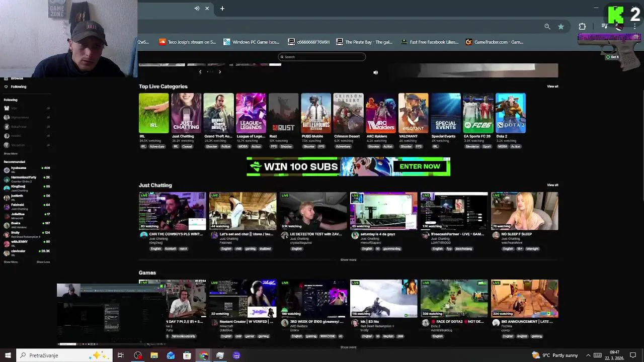The width and height of the screenshot is (644, 362).
Task: Mute the browser tab audio speaker icon
Action: click(197, 8)
